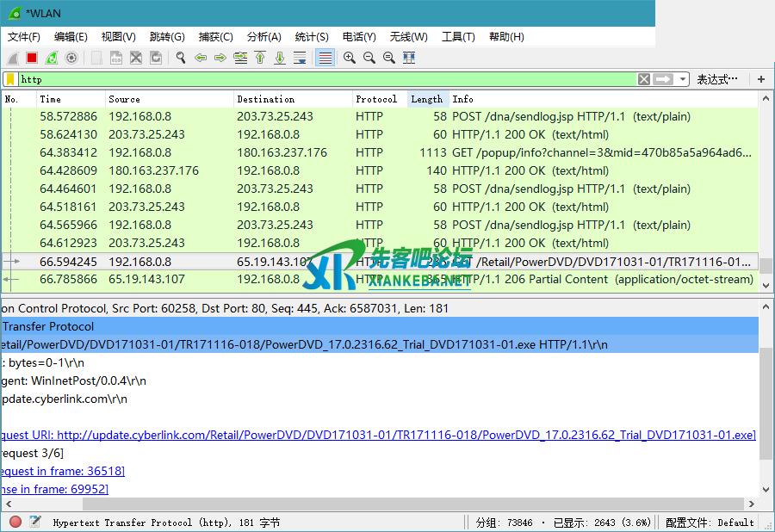Click the find packet magnifier icon
This screenshot has width=775, height=532.
(x=181, y=58)
